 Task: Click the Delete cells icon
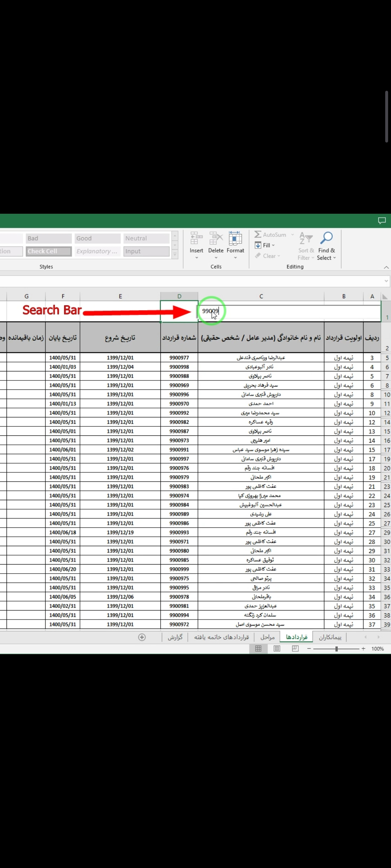tap(216, 238)
